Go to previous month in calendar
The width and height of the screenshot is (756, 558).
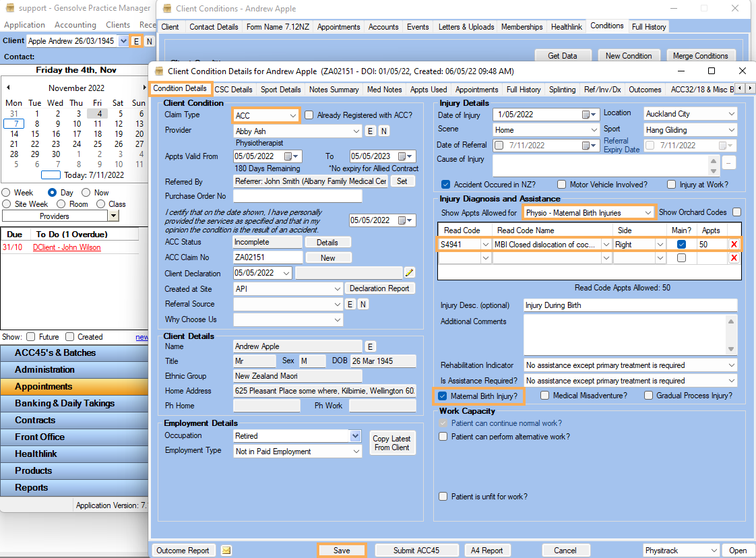point(8,88)
